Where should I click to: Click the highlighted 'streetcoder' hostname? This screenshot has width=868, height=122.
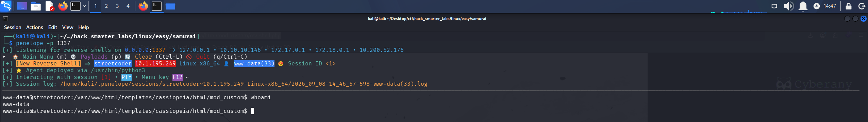(x=113, y=64)
